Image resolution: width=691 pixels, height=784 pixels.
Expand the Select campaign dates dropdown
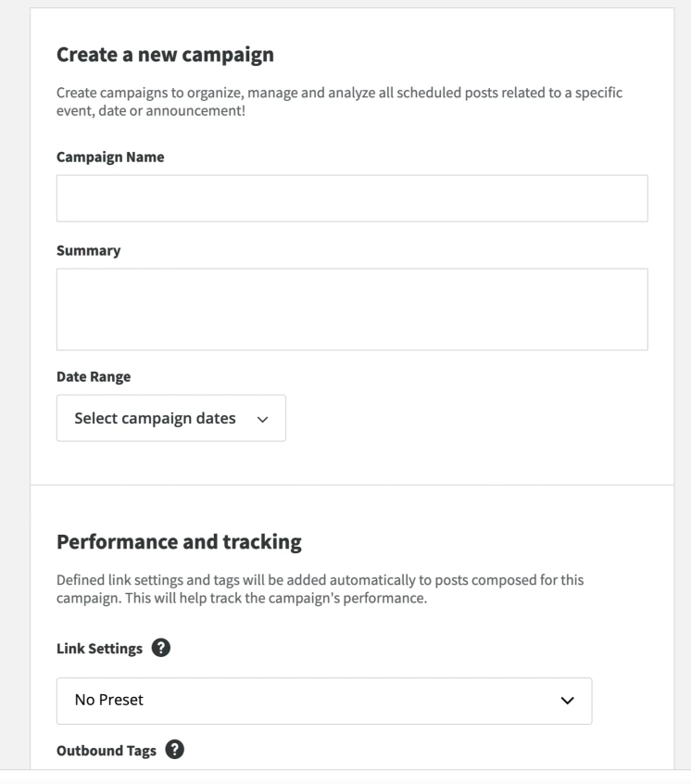click(171, 418)
